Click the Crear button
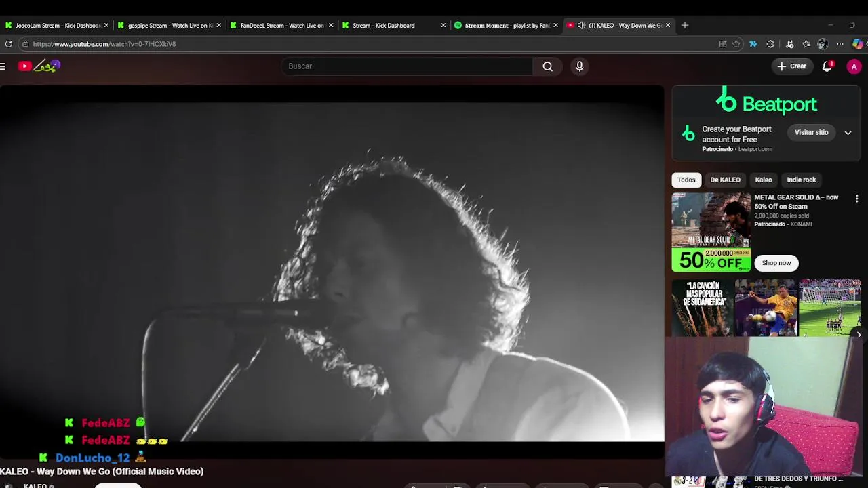This screenshot has width=868, height=488. point(792,66)
